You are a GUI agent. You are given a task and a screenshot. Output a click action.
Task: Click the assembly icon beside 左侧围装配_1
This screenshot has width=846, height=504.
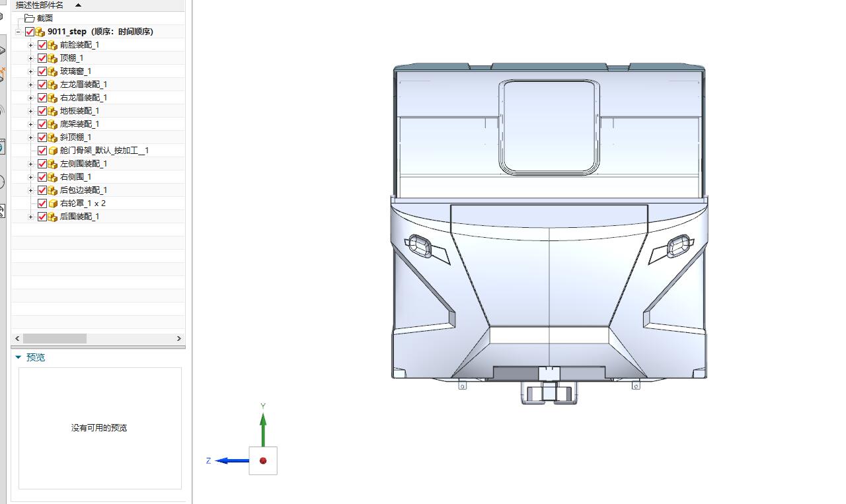53,164
